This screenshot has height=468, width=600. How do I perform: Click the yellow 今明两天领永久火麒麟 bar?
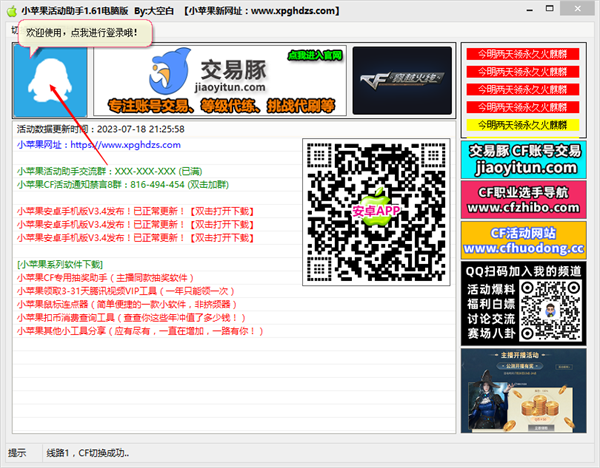point(520,125)
